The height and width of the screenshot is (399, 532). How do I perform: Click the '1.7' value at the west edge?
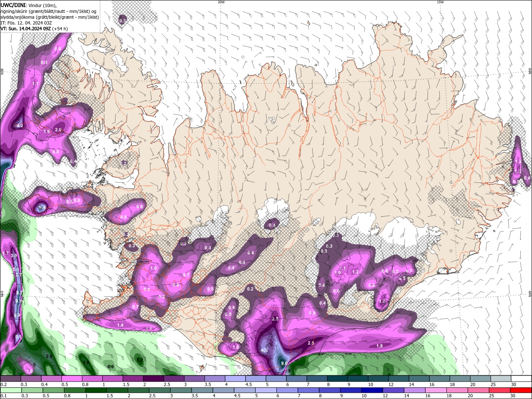pyautogui.click(x=5, y=253)
